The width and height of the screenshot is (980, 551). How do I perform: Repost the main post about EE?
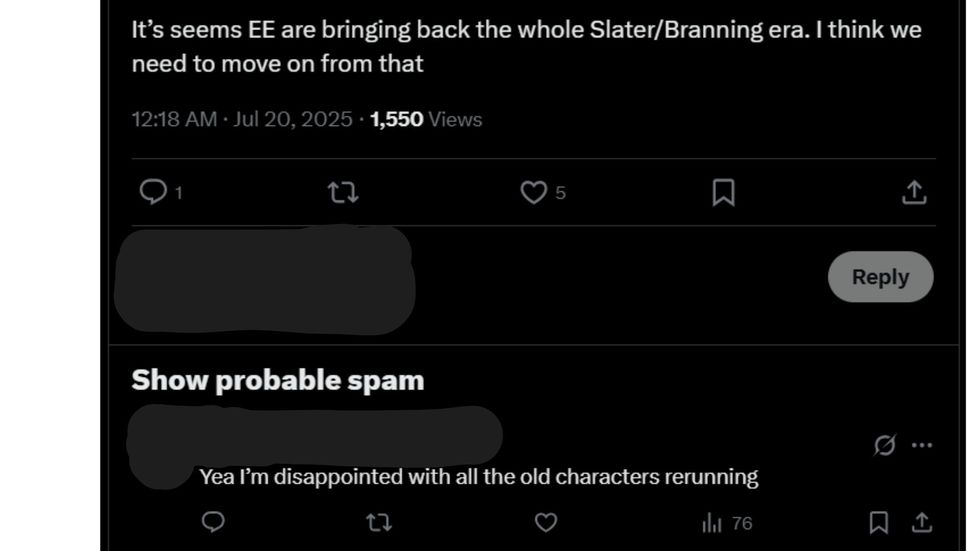(343, 192)
